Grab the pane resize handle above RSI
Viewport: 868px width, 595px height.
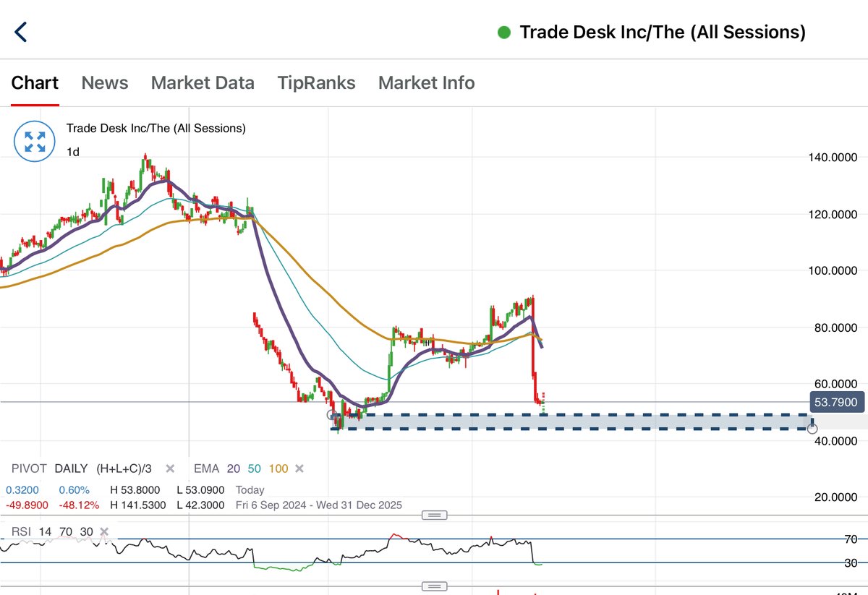(x=434, y=515)
